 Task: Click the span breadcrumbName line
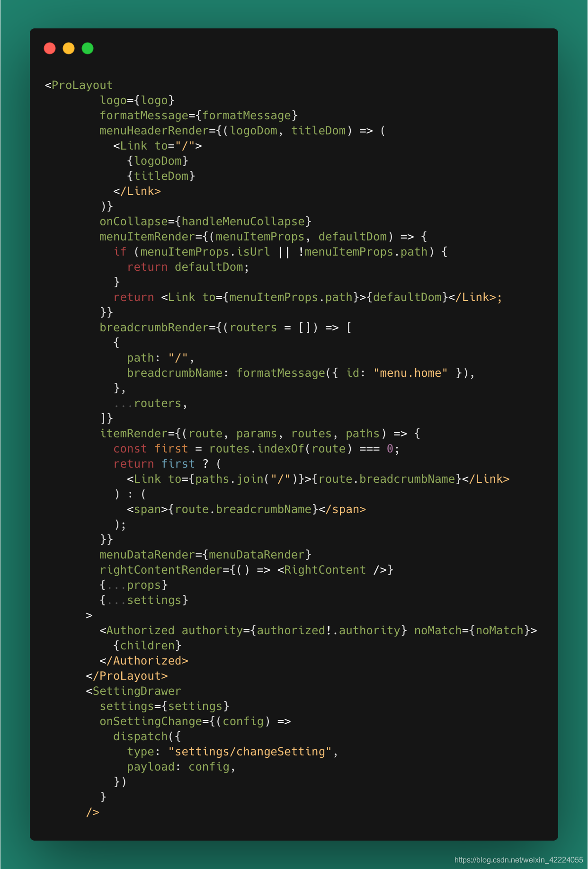(247, 509)
